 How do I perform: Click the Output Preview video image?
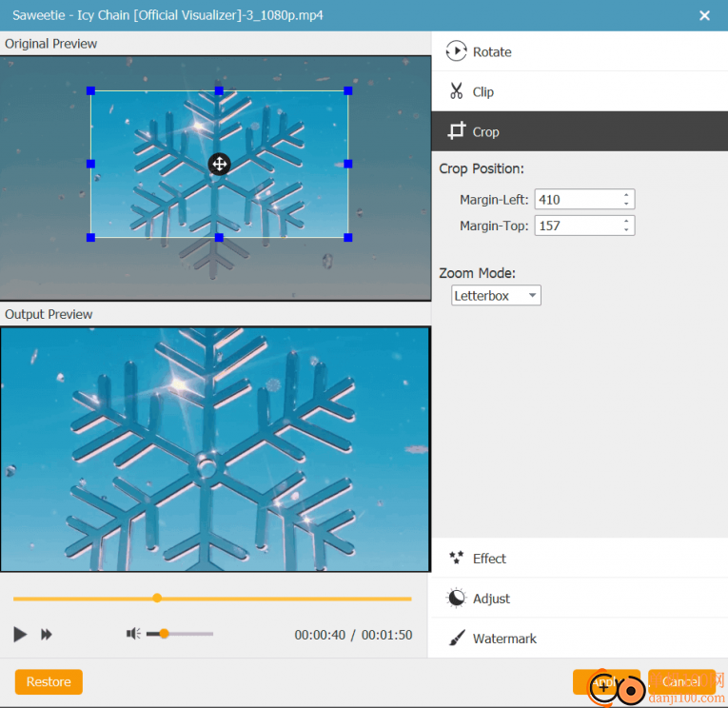click(215, 449)
